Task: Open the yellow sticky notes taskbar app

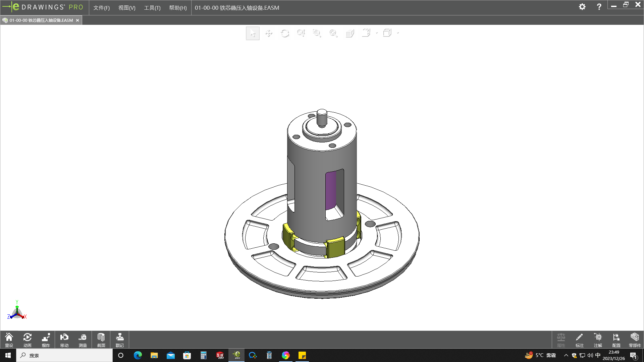Action: [x=302, y=355]
